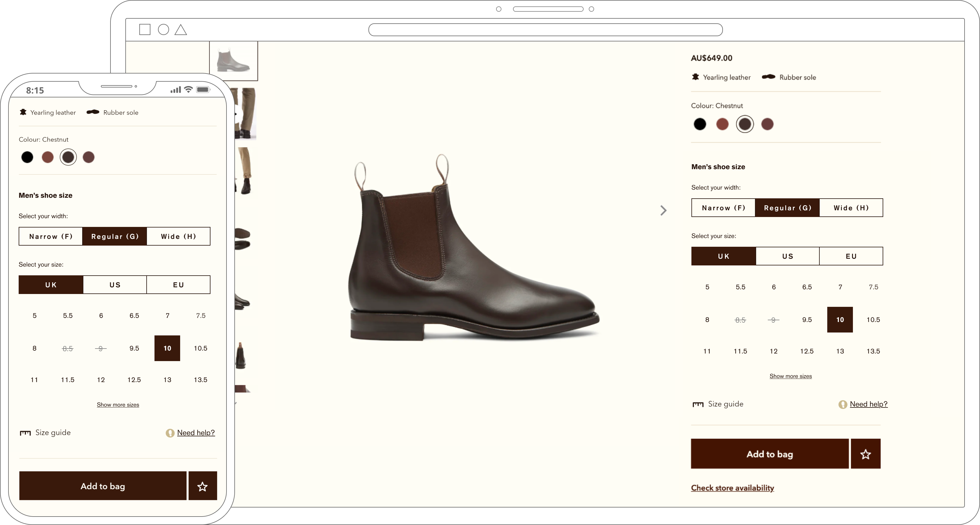Click the star wishlist icon on desktop
980x525 pixels.
click(x=865, y=454)
